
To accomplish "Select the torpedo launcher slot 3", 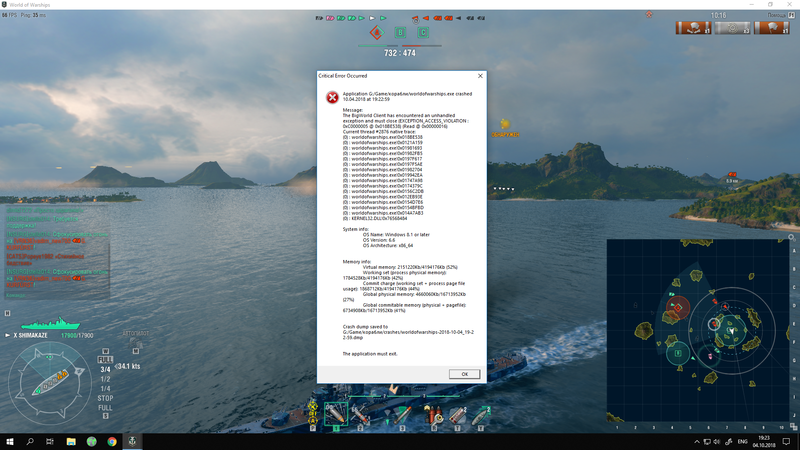I will [401, 415].
